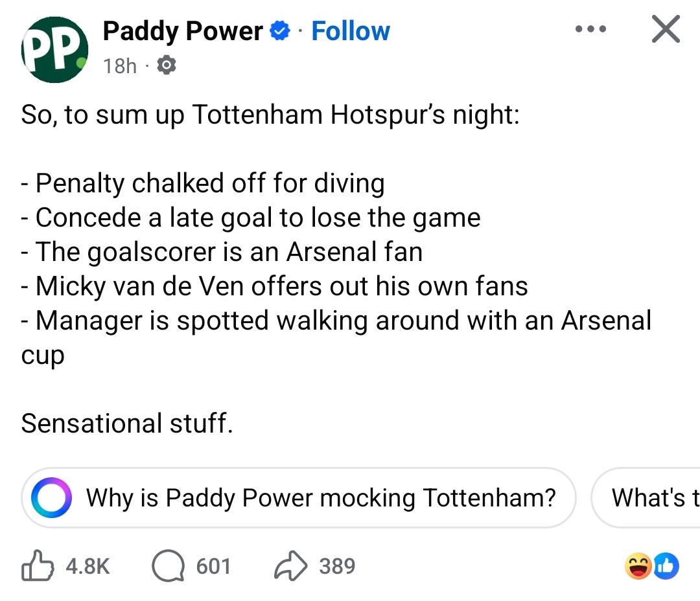The width and height of the screenshot is (700, 601).
Task: Click the laughing Haha reaction emoji
Action: [638, 567]
